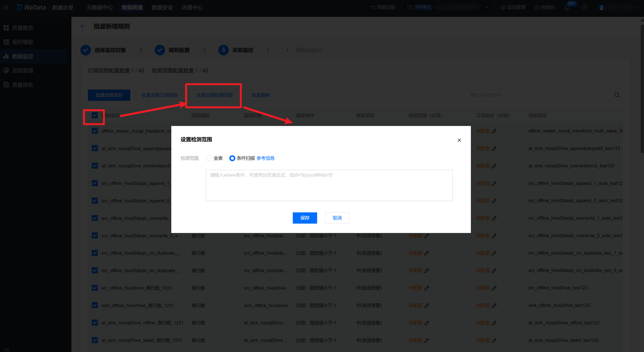Viewport: 644px width, 352px height.
Task: Open the hamburger menu icon
Action: pos(6,8)
